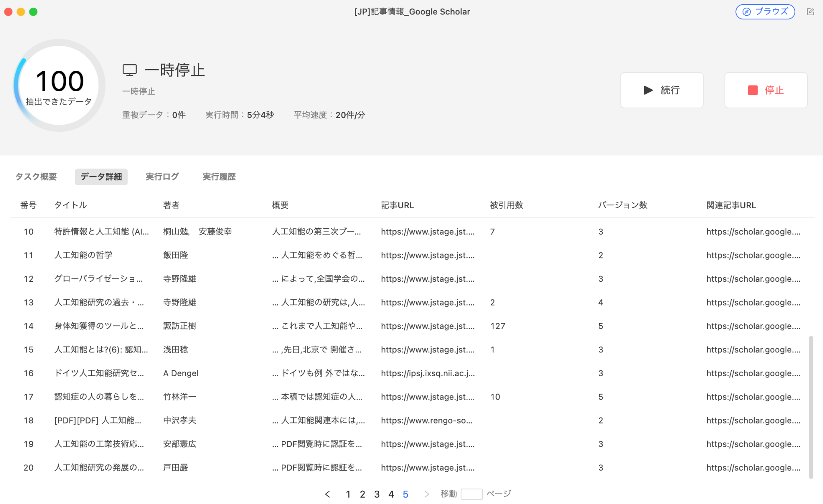
Task: Switch to the 実行ログ tab
Action: 162,177
